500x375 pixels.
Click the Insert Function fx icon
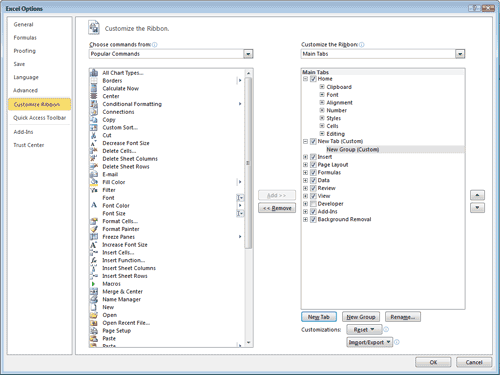pos(94,260)
